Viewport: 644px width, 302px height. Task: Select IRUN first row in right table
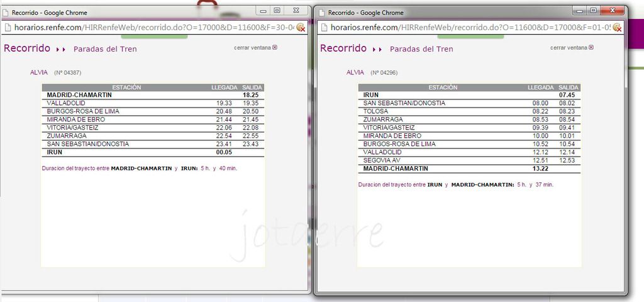[x=469, y=95]
